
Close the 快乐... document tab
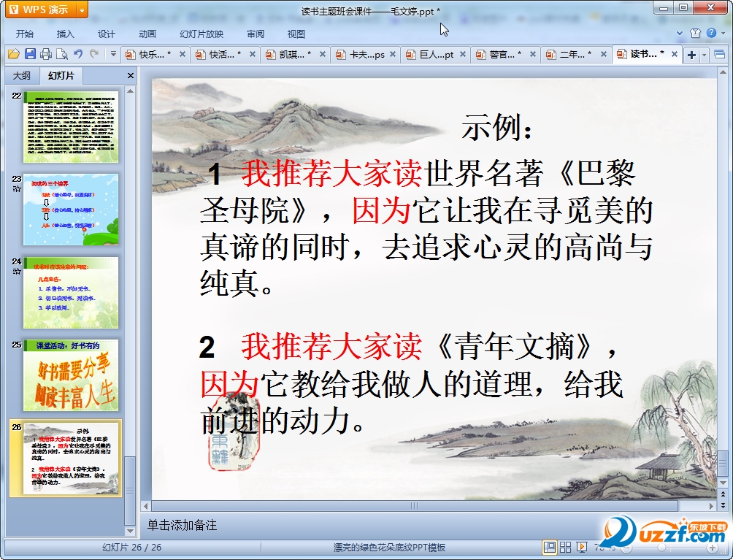183,54
